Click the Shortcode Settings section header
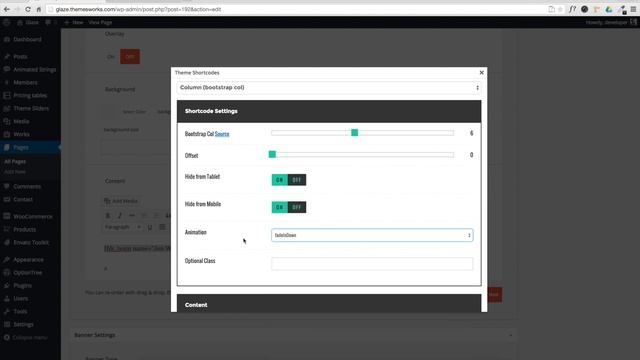The width and height of the screenshot is (640, 360). [x=329, y=111]
